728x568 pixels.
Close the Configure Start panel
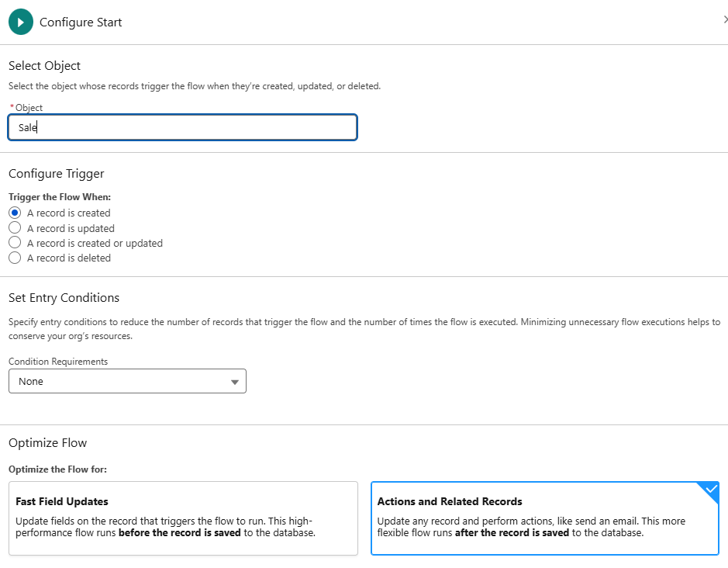click(725, 19)
